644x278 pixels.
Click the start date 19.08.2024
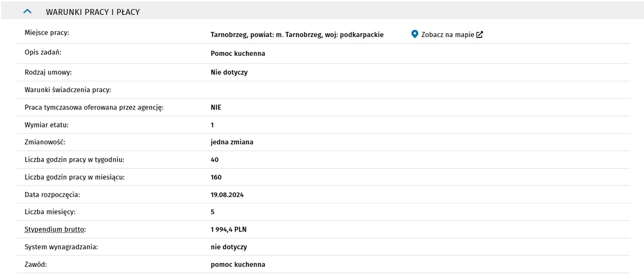point(227,195)
